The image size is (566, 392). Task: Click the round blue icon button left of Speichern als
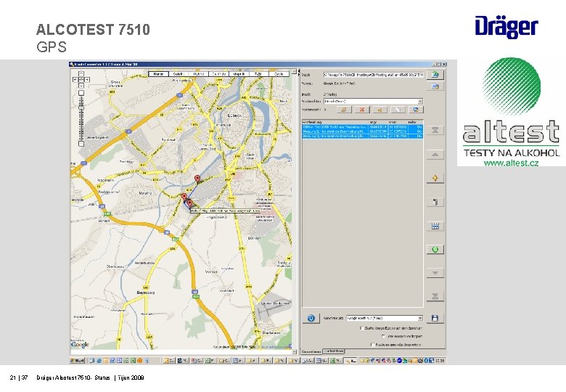pyautogui.click(x=311, y=318)
